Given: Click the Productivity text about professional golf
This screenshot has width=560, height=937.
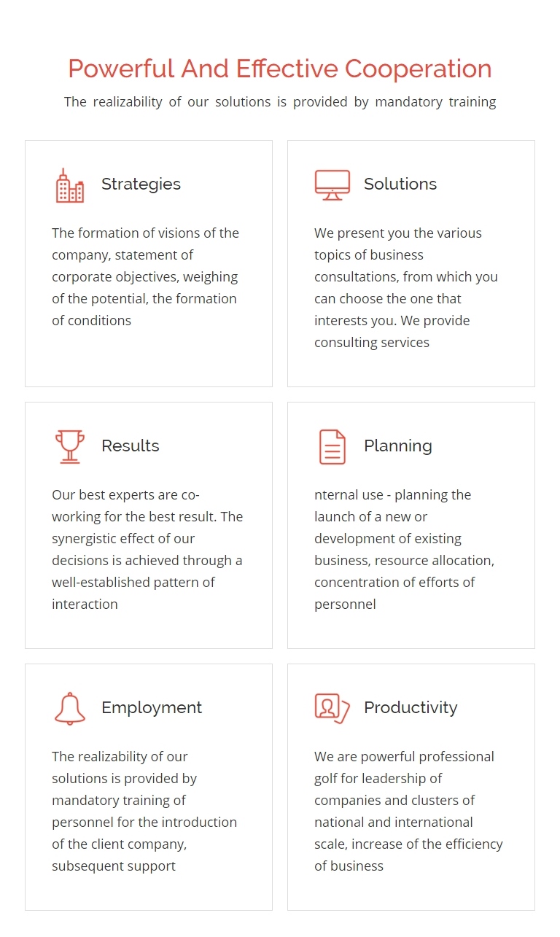Looking at the screenshot, I should click(409, 812).
